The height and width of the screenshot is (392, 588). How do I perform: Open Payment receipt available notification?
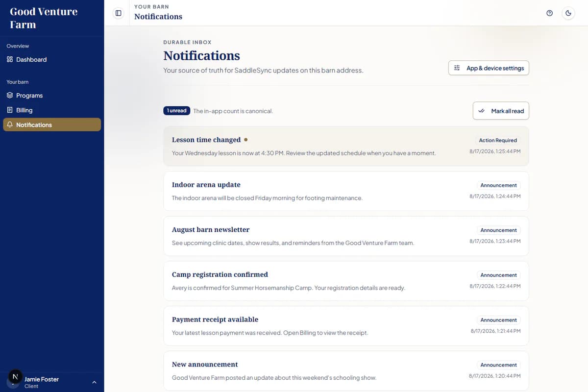(346, 326)
